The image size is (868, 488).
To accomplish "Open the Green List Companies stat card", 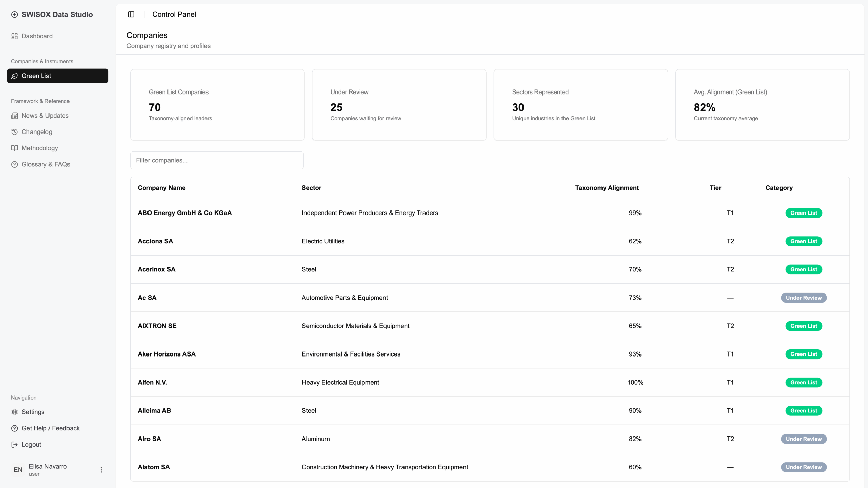I will click(217, 105).
